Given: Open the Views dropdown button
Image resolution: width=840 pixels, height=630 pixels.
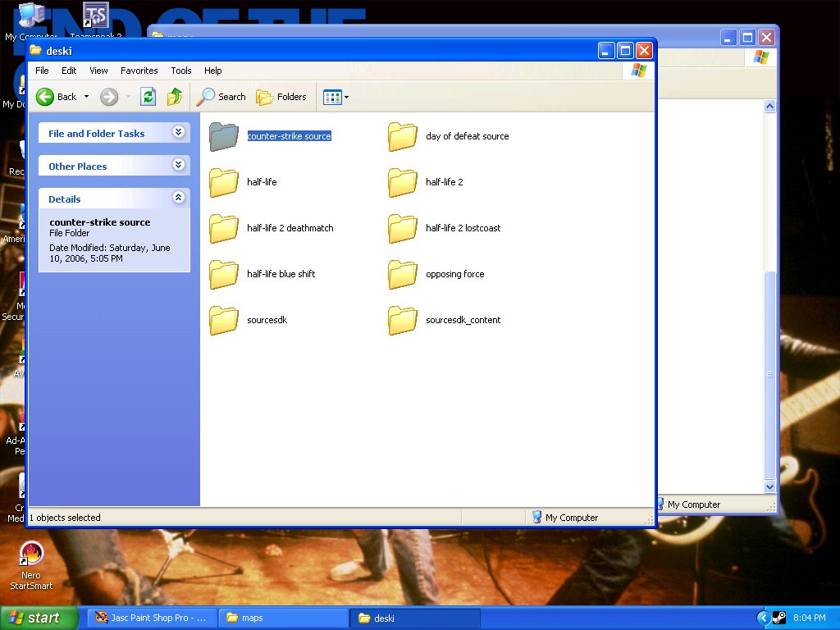Looking at the screenshot, I should (336, 97).
